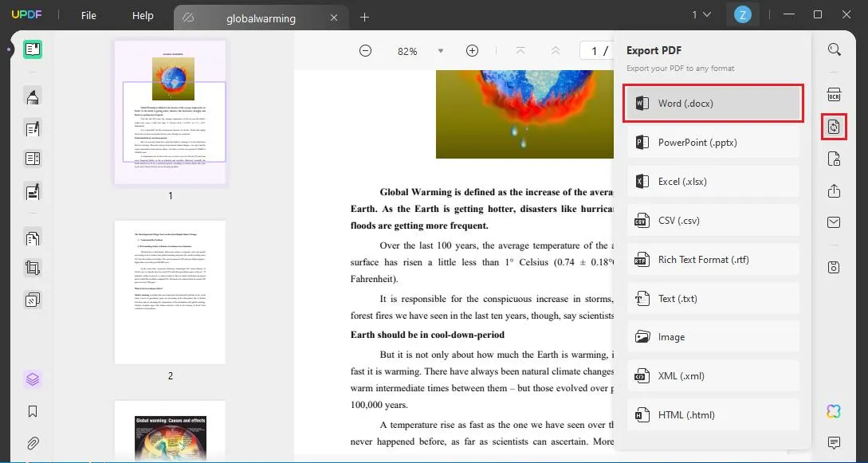The height and width of the screenshot is (463, 868).
Task: Click the UPDF logo
Action: point(26,15)
